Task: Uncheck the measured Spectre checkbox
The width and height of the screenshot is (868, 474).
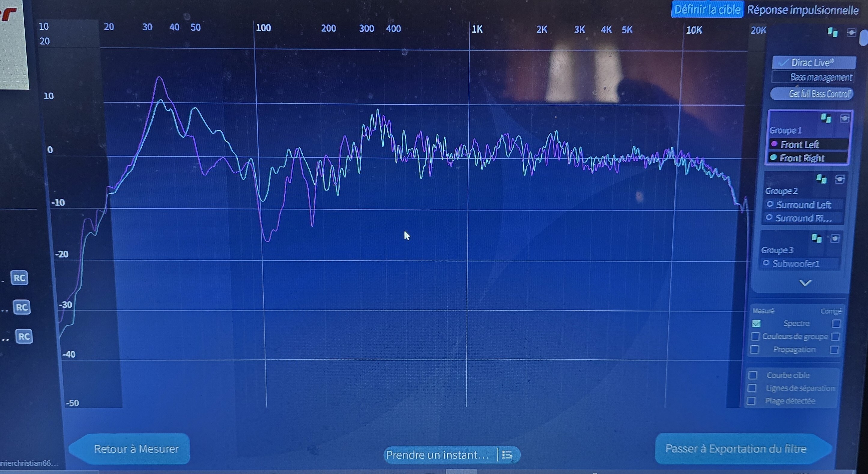Action: [x=756, y=323]
